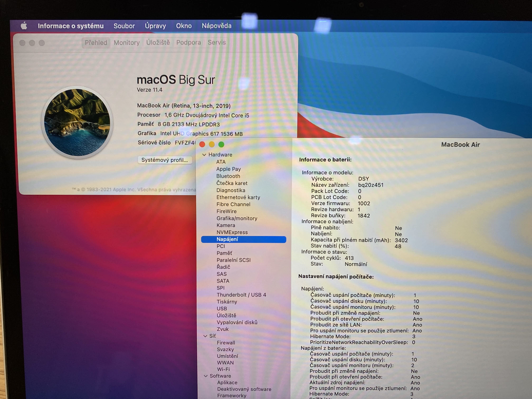532x399 pixels.
Task: Select Bluetooth in hardware list
Action: (x=228, y=176)
